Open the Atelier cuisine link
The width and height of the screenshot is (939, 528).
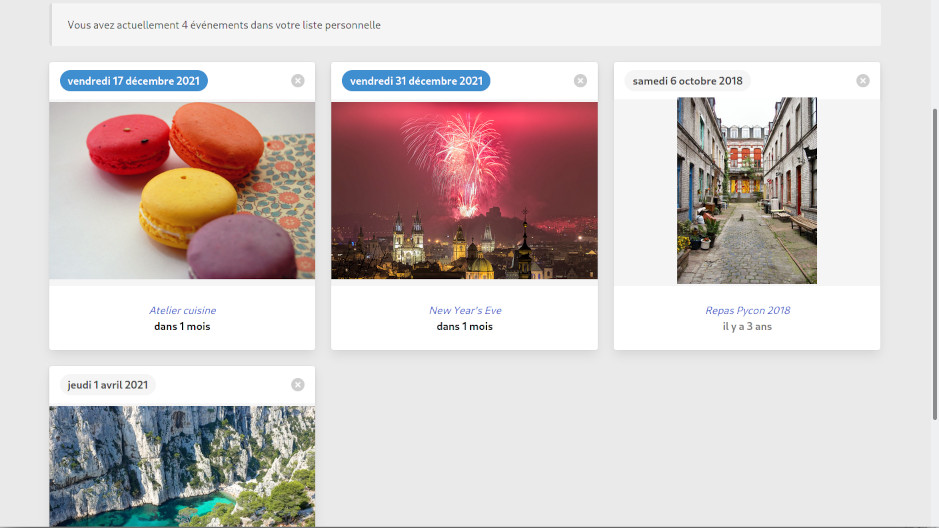pyautogui.click(x=182, y=310)
